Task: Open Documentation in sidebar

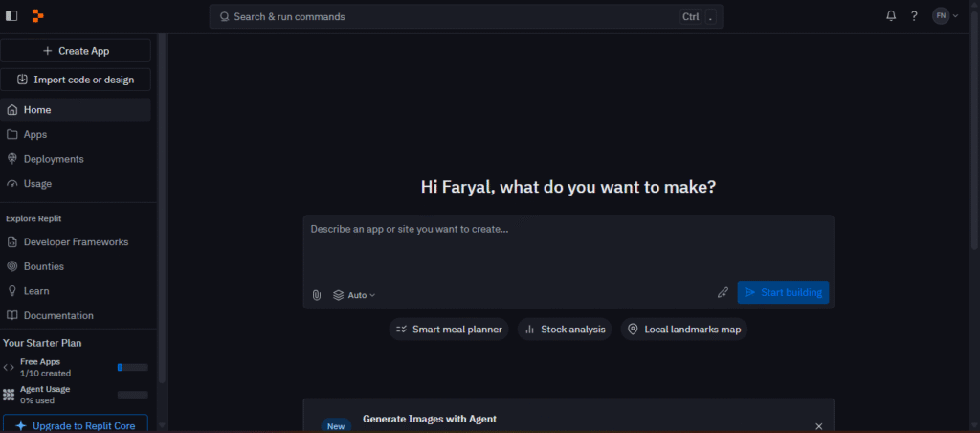Action: pyautogui.click(x=76, y=315)
